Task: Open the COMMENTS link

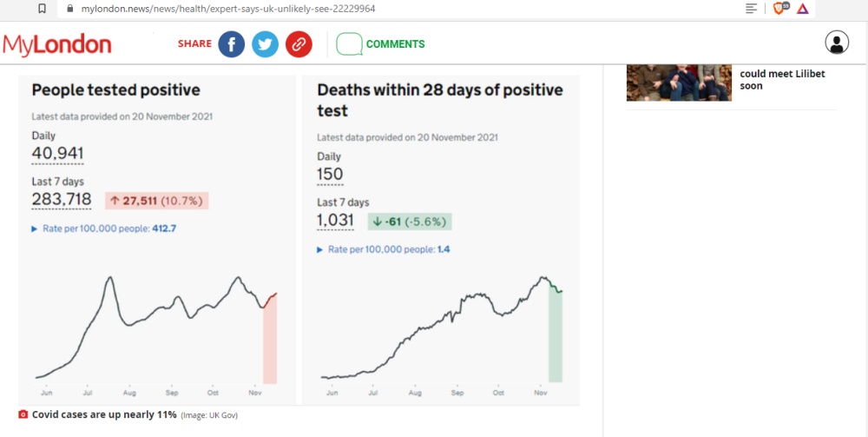Action: point(395,44)
